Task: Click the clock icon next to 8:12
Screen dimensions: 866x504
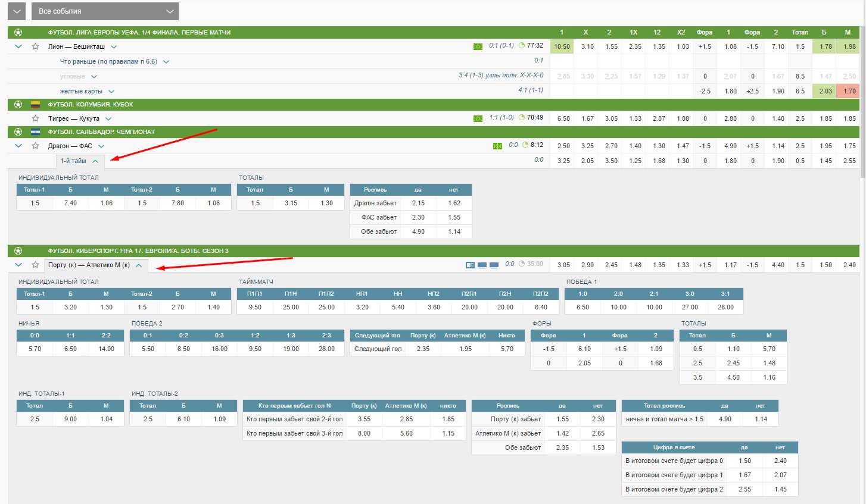Action: click(525, 145)
